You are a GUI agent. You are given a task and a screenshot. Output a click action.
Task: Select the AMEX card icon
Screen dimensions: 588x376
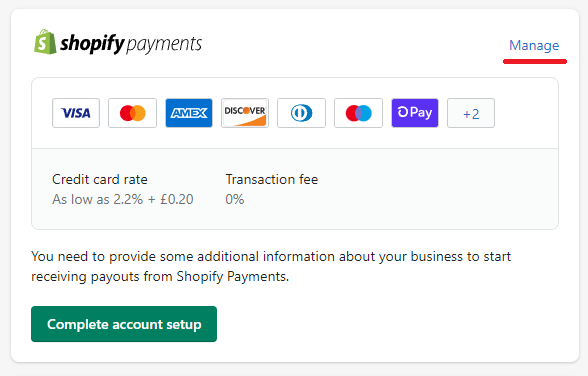[189, 113]
